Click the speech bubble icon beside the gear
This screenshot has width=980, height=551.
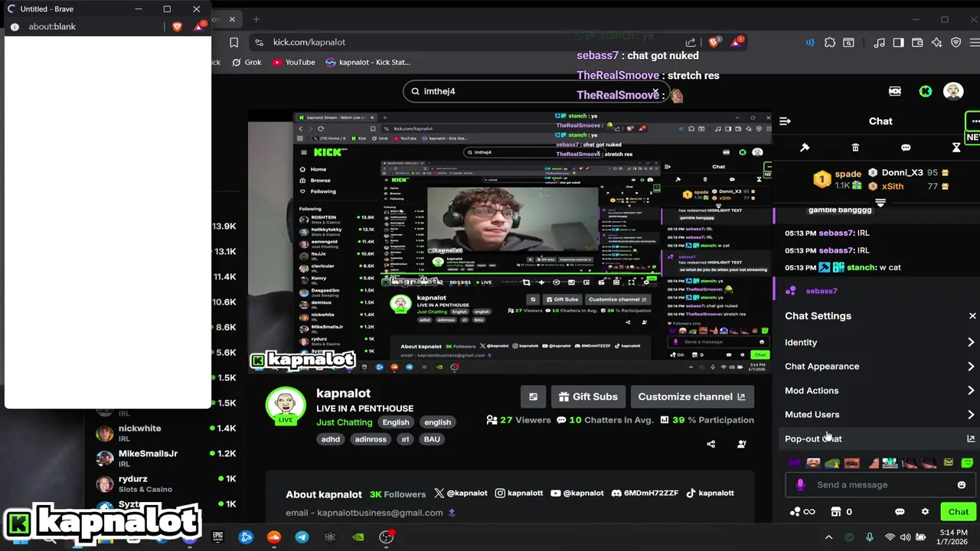(x=900, y=511)
